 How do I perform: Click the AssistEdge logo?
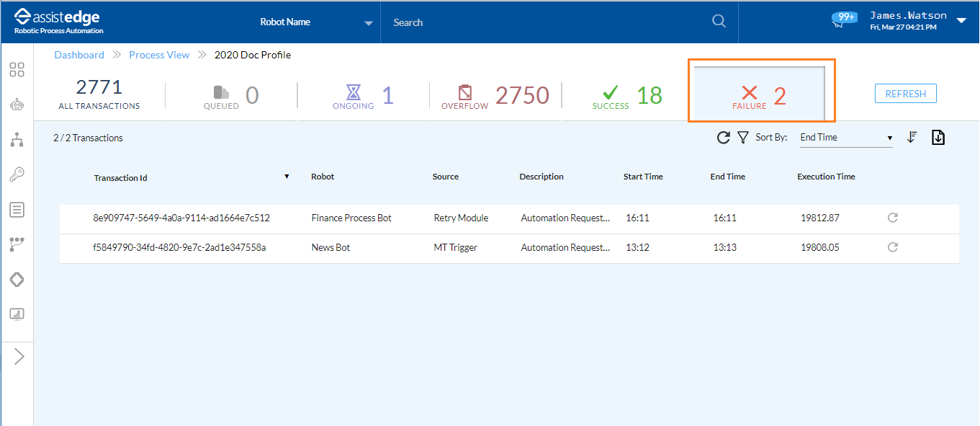(x=58, y=21)
